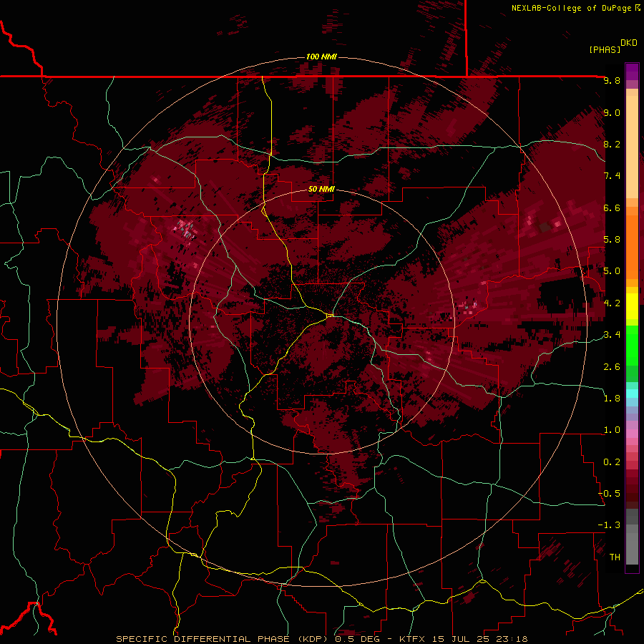Click the (KDP) abbreviation in the caption
This screenshot has height=644, width=644.
[x=313, y=639]
